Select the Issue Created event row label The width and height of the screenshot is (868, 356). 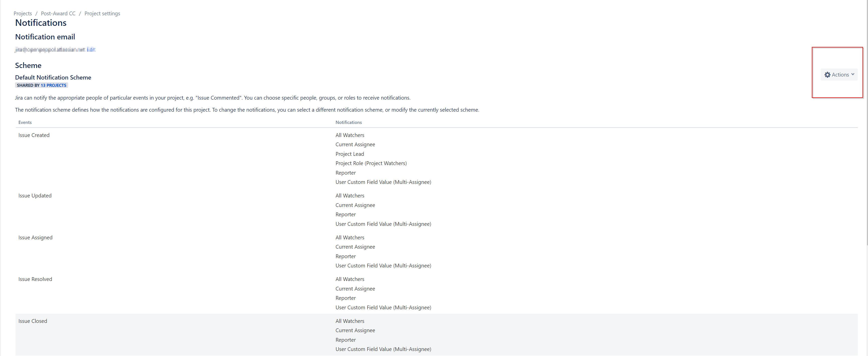34,135
